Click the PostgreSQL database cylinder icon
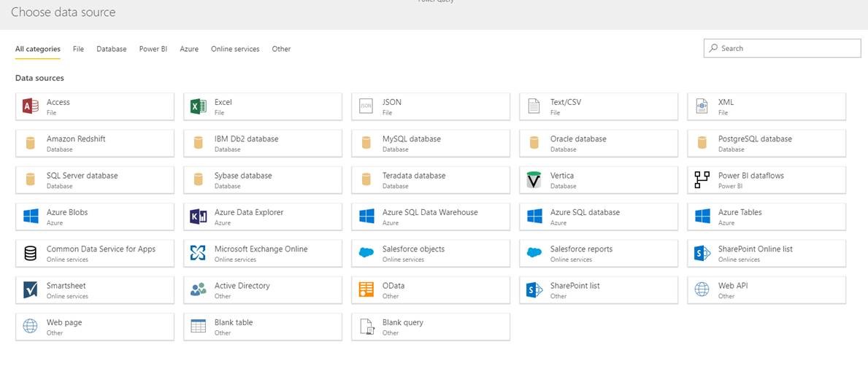The width and height of the screenshot is (868, 366). coord(702,143)
